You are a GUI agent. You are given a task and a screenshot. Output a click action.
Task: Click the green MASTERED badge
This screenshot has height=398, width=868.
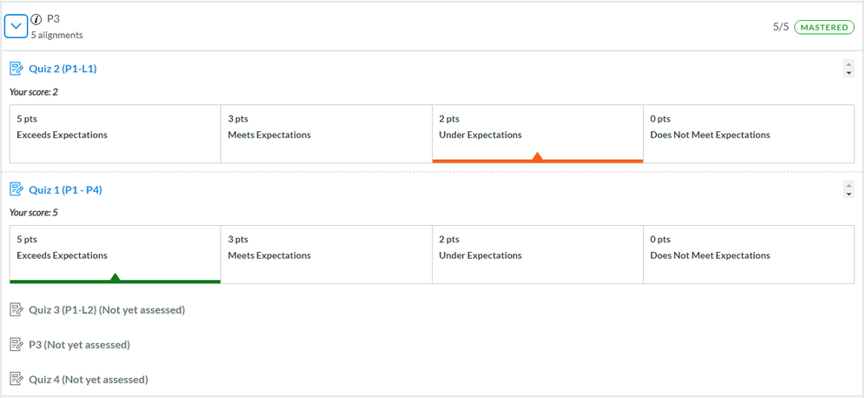(824, 27)
